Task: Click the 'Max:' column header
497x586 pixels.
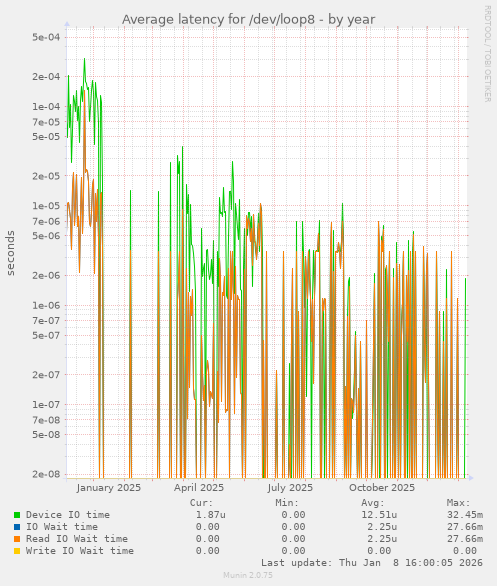Action: pyautogui.click(x=458, y=503)
